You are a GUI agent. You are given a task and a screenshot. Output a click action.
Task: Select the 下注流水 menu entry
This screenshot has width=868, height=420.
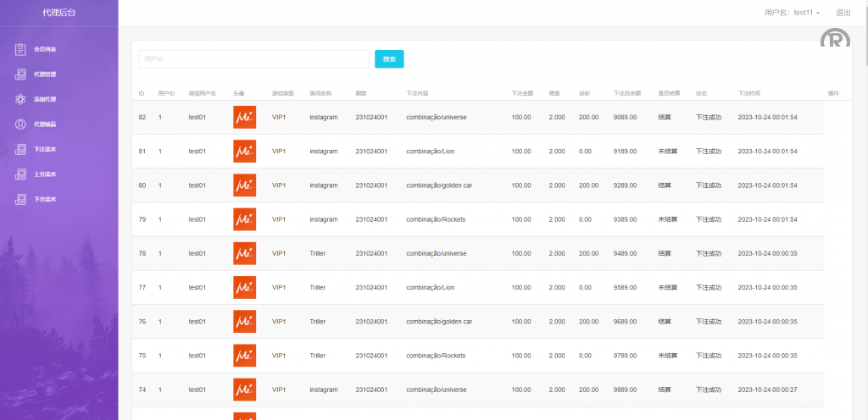click(x=45, y=149)
